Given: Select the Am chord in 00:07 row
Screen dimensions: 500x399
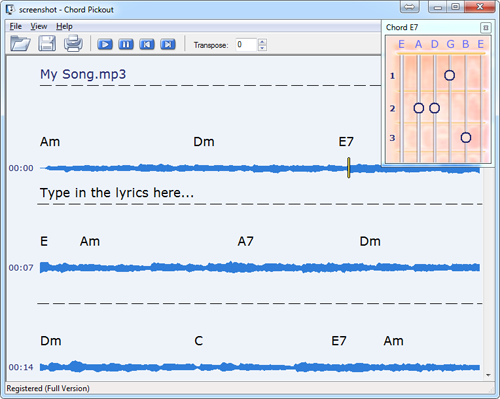Looking at the screenshot, I should [x=90, y=241].
